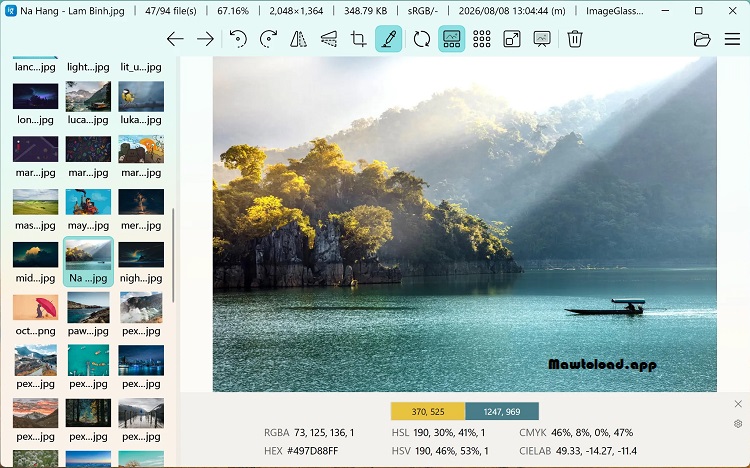Select the yellow swatch 370, 525

[428, 412]
